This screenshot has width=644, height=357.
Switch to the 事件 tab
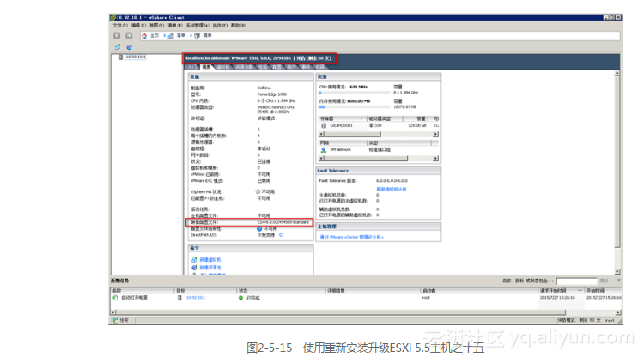tap(306, 67)
